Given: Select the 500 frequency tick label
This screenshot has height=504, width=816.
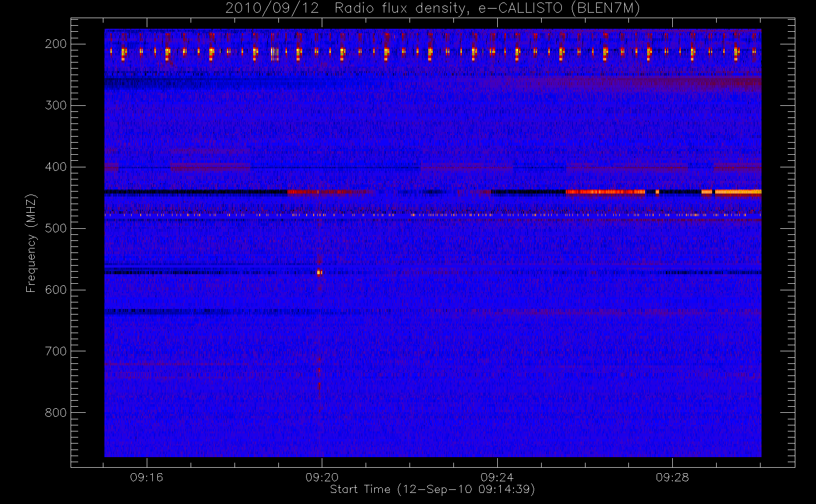Looking at the screenshot, I should coord(56,228).
